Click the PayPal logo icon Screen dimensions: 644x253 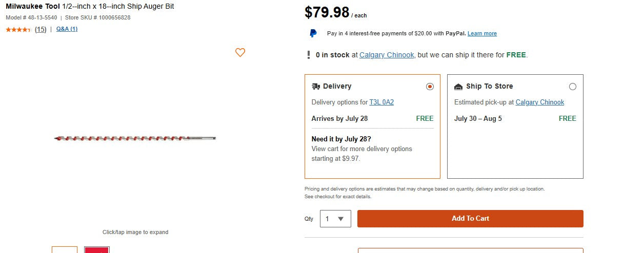(313, 33)
